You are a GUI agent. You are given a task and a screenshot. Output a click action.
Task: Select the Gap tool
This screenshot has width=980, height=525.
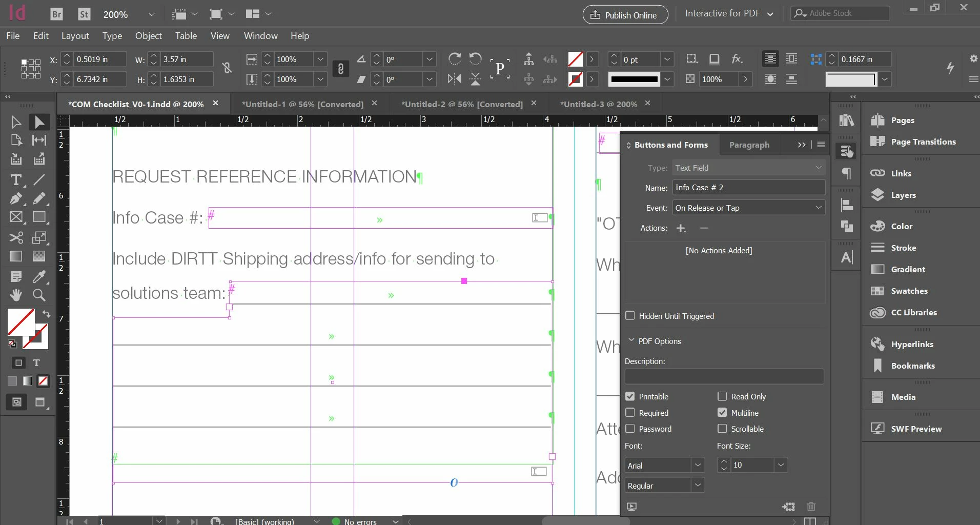point(39,140)
